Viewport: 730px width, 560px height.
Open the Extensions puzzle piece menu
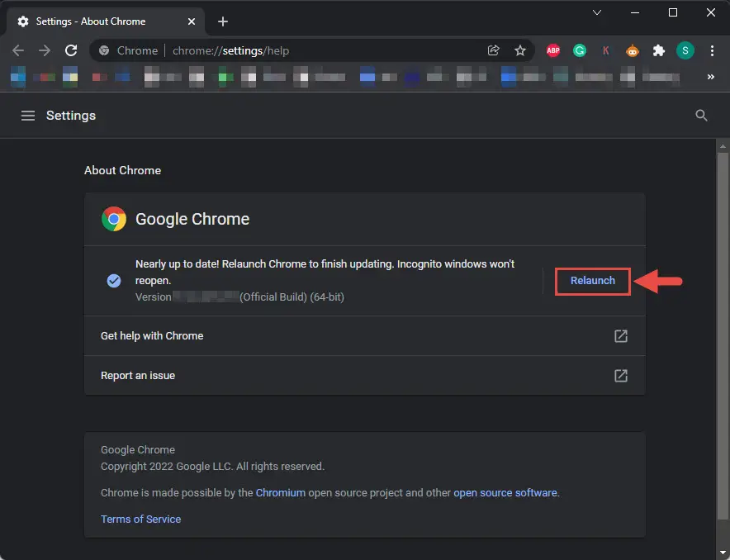pos(658,50)
